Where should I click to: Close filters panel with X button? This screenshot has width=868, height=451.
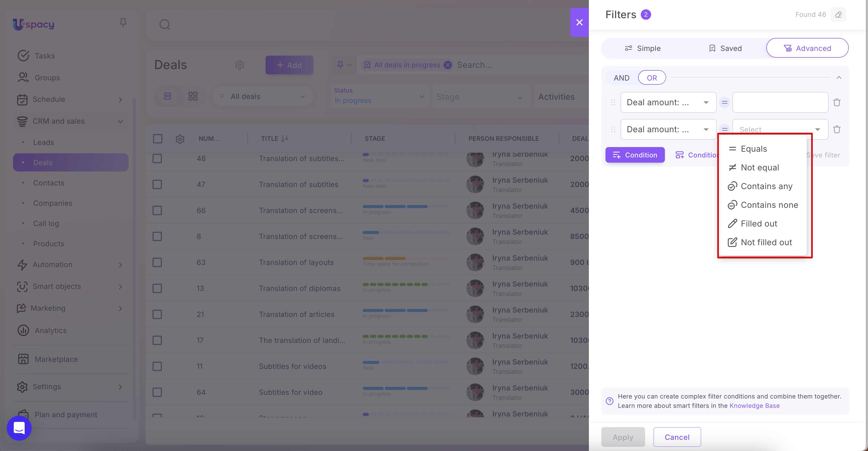tap(579, 22)
